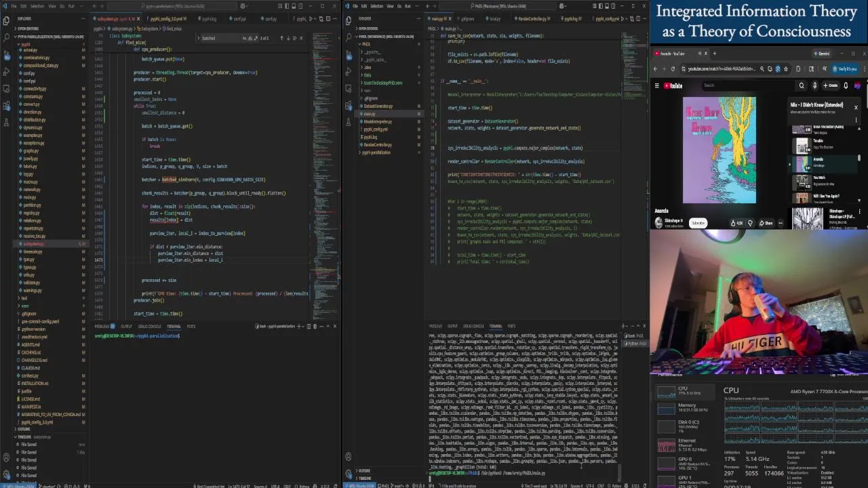Like the Ananda video

point(736,223)
